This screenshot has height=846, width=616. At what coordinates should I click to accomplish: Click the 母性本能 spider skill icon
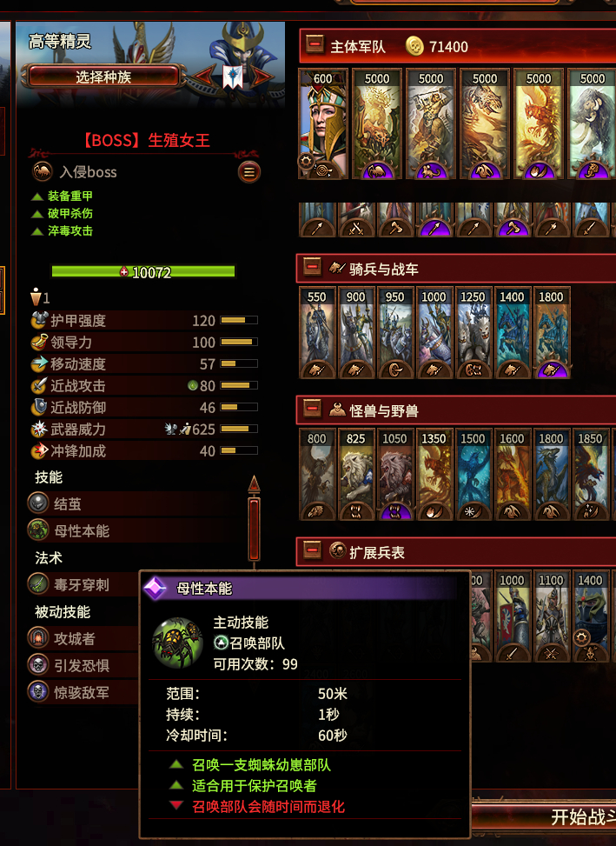click(x=38, y=530)
